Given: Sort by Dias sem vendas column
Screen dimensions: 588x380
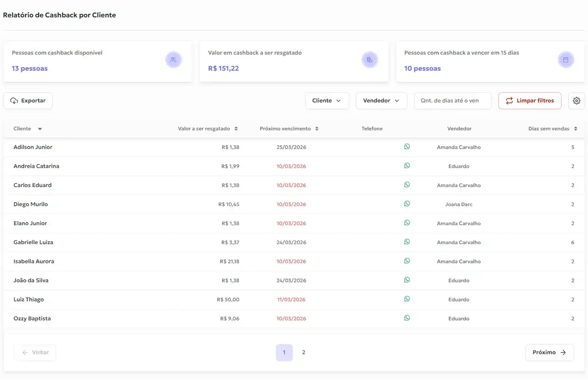Looking at the screenshot, I should [x=576, y=128].
